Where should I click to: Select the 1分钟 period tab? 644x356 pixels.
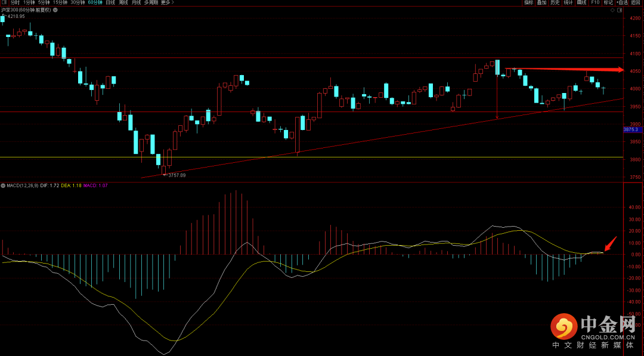point(29,2)
